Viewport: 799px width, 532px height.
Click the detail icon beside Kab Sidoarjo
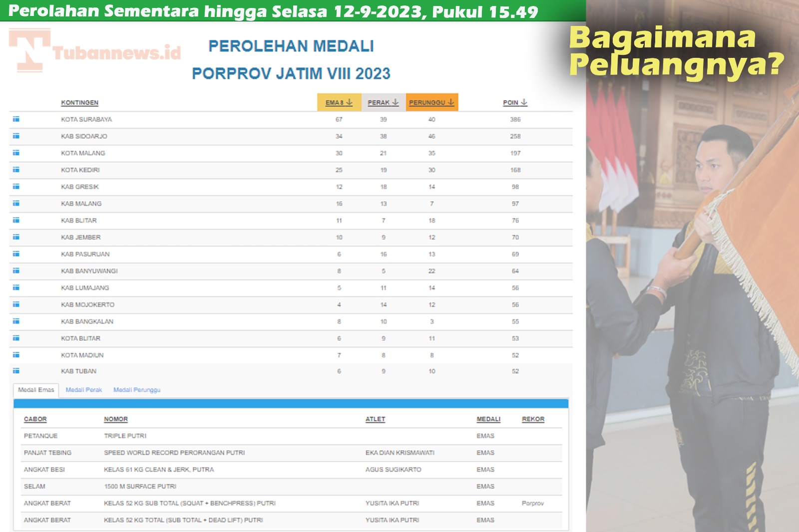click(16, 136)
